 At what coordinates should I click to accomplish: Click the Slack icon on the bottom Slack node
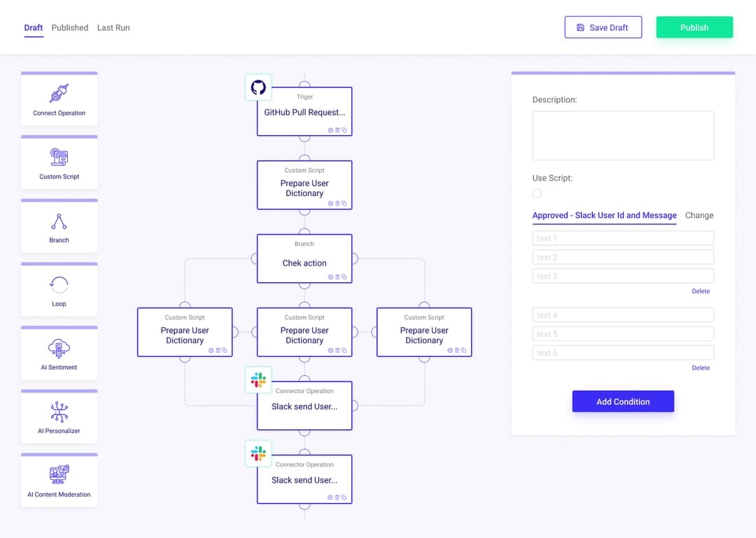[258, 453]
